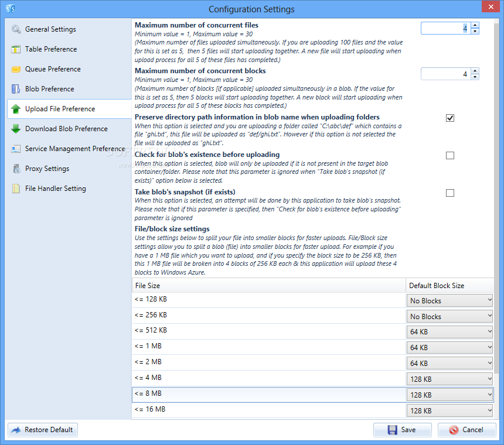Switch to Blob Preference section
Screen dimensions: 504x445
coord(69,89)
